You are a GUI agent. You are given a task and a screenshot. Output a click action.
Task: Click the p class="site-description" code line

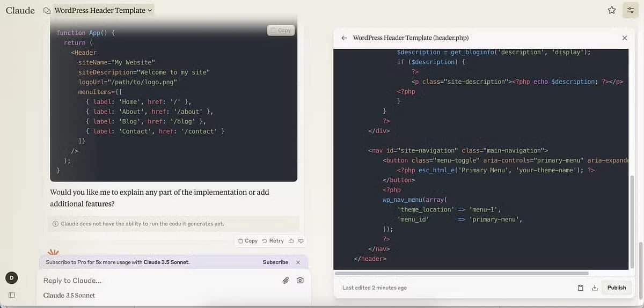click(x=517, y=82)
